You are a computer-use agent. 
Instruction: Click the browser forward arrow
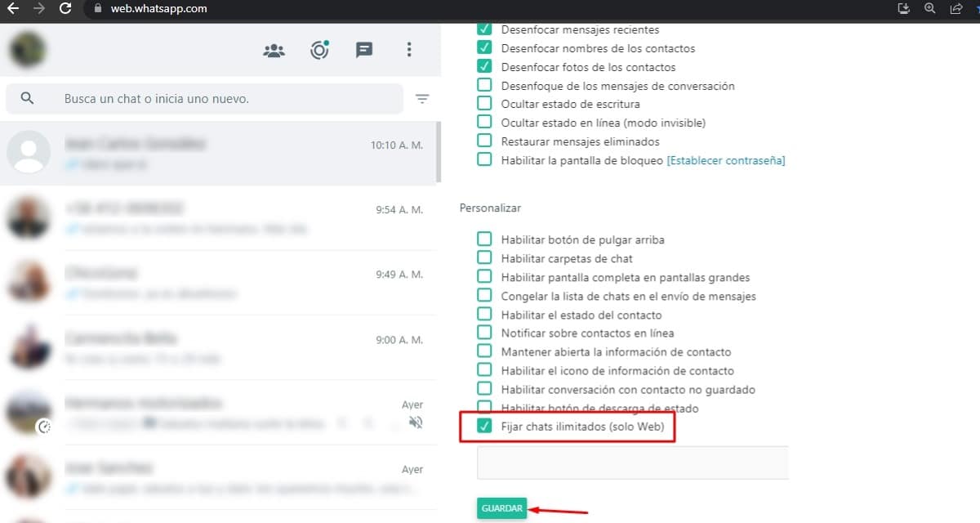click(x=39, y=9)
